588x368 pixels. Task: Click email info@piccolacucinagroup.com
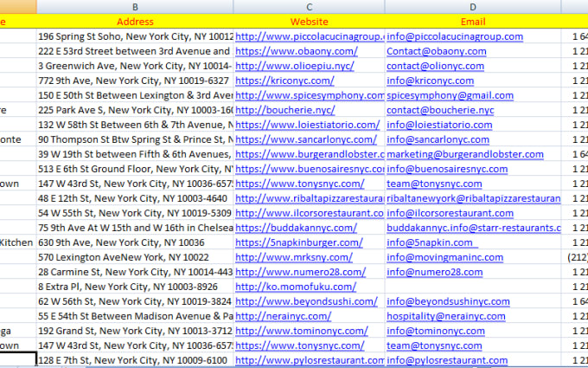coord(455,36)
